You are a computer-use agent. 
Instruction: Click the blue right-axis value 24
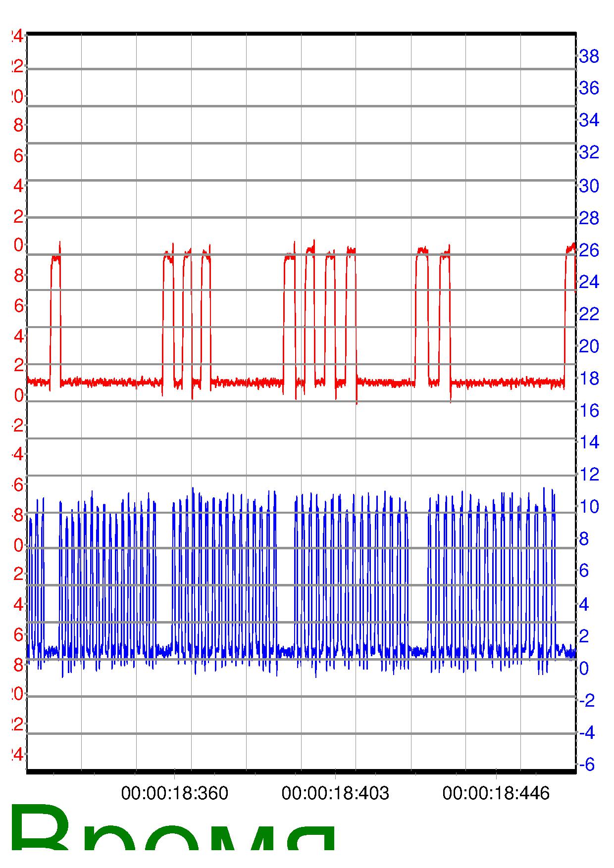tap(589, 282)
